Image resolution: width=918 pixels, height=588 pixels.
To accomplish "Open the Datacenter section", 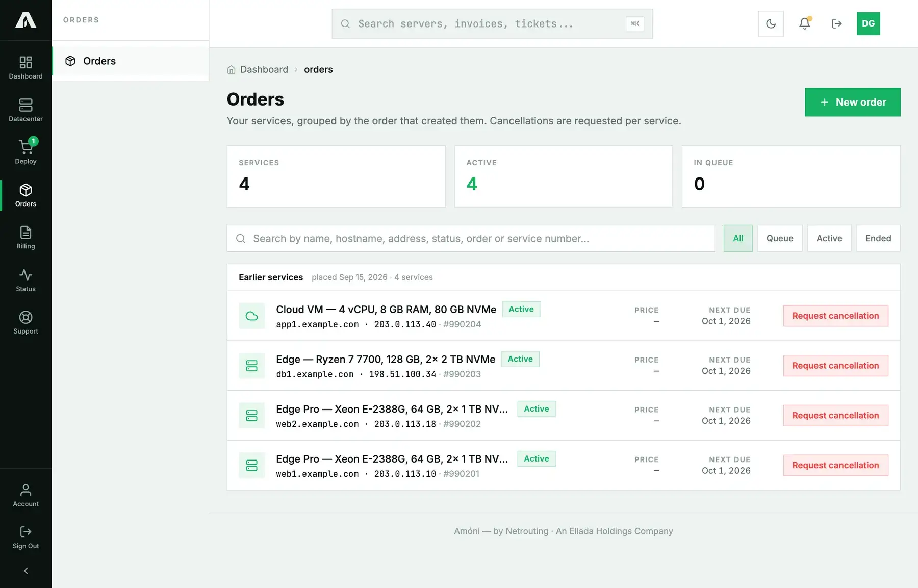I will [25, 110].
